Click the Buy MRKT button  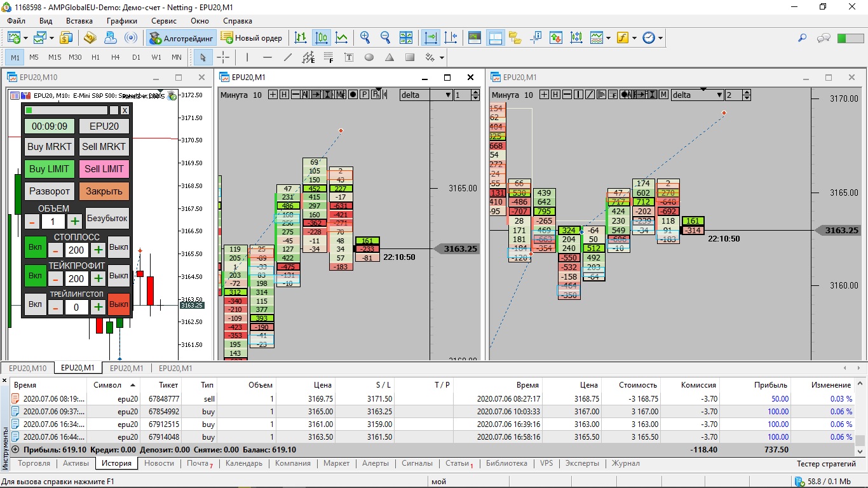point(50,147)
